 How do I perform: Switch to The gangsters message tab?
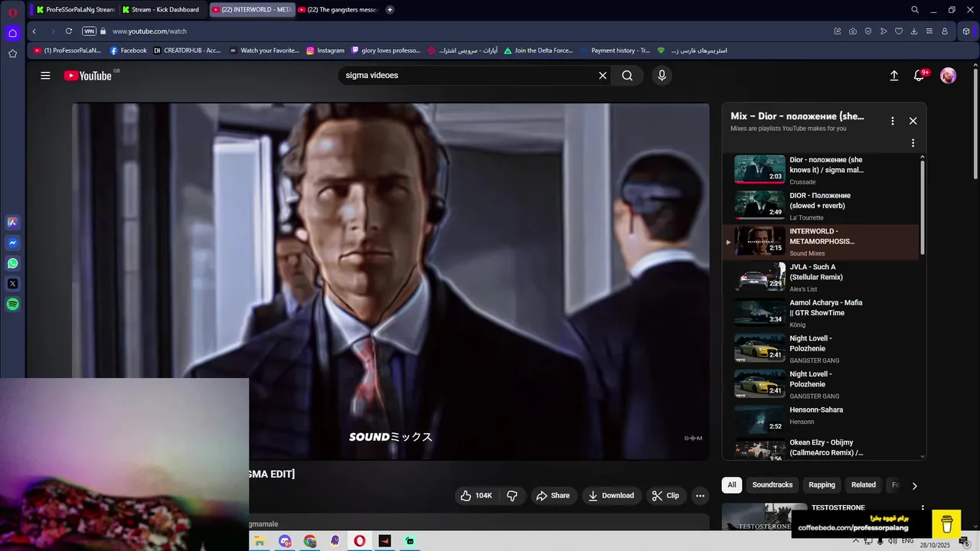[338, 10]
